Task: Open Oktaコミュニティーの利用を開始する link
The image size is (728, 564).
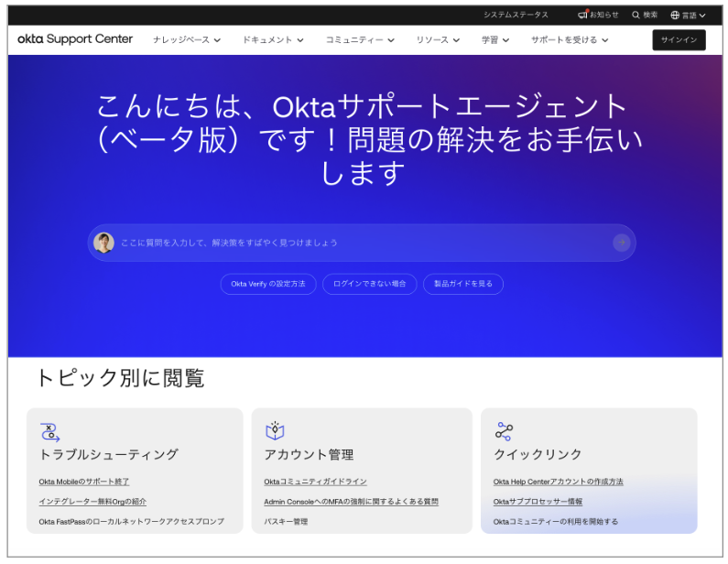Action: coord(556,522)
